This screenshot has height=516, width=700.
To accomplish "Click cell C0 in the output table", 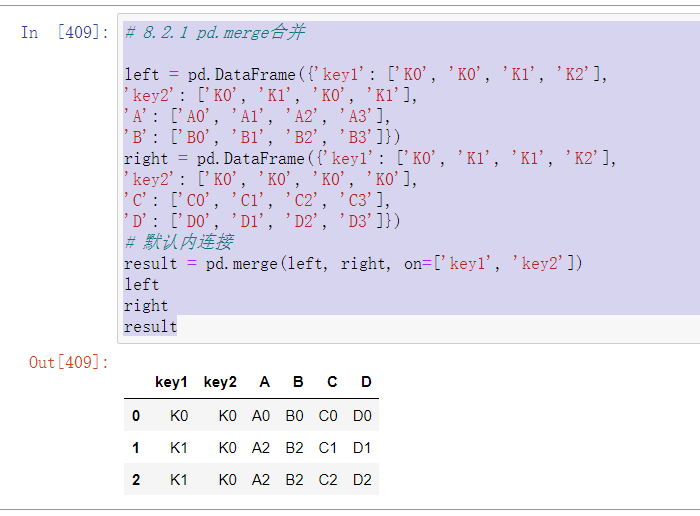I will pos(328,416).
